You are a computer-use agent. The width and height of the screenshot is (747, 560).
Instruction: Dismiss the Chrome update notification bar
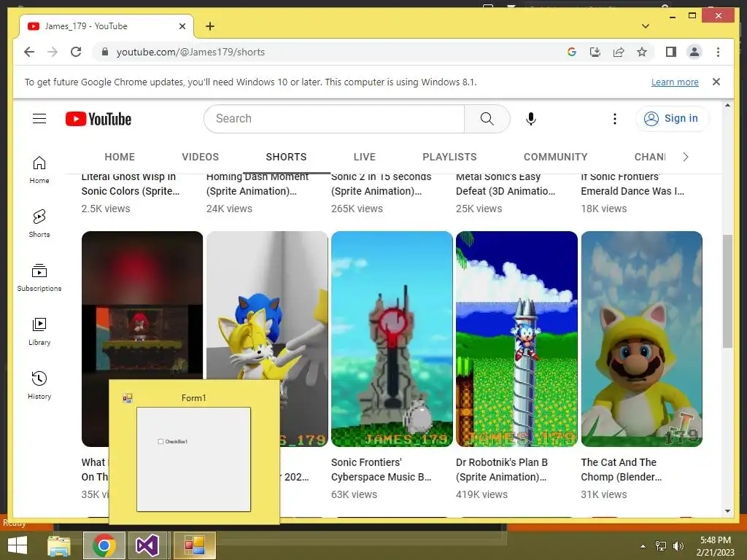click(716, 82)
